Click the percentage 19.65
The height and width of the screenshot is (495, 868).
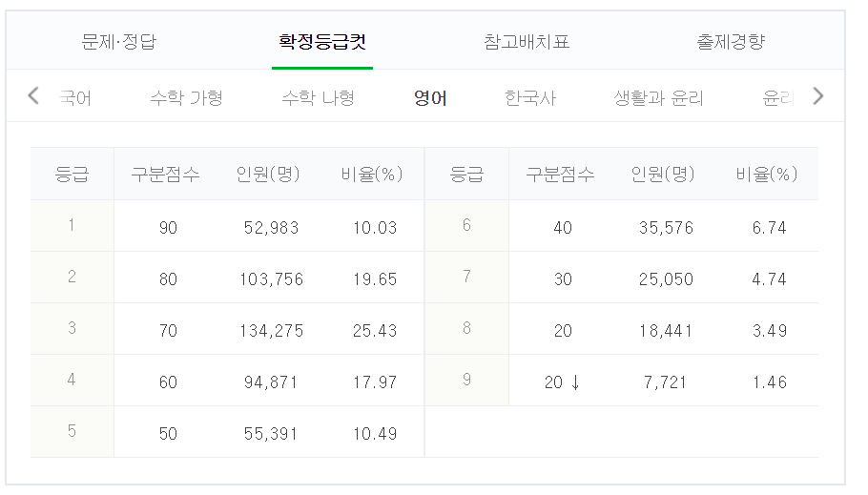coord(375,279)
